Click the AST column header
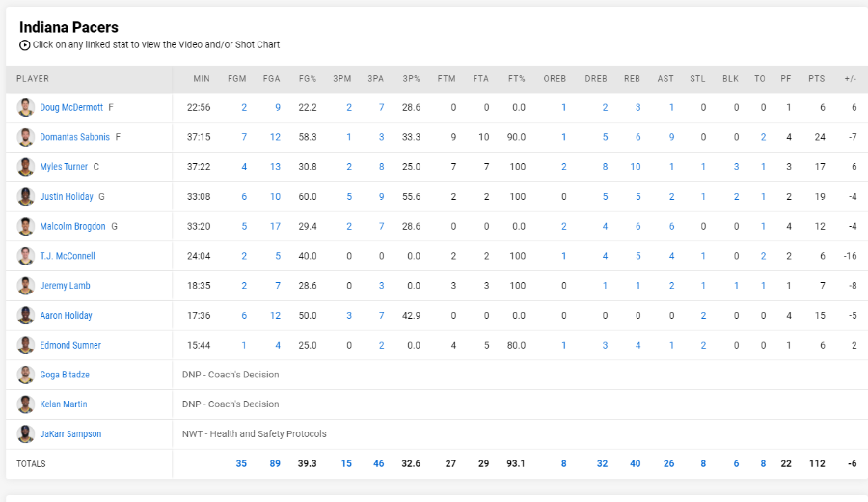The image size is (868, 502). pos(665,79)
